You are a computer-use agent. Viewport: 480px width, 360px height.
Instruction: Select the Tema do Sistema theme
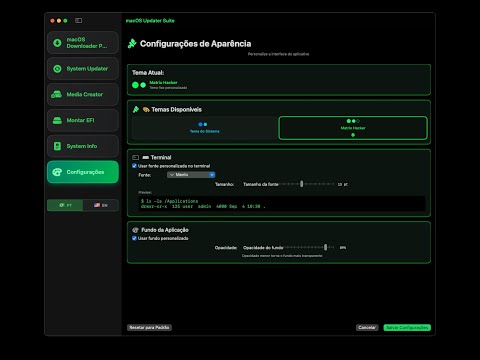tap(205, 128)
